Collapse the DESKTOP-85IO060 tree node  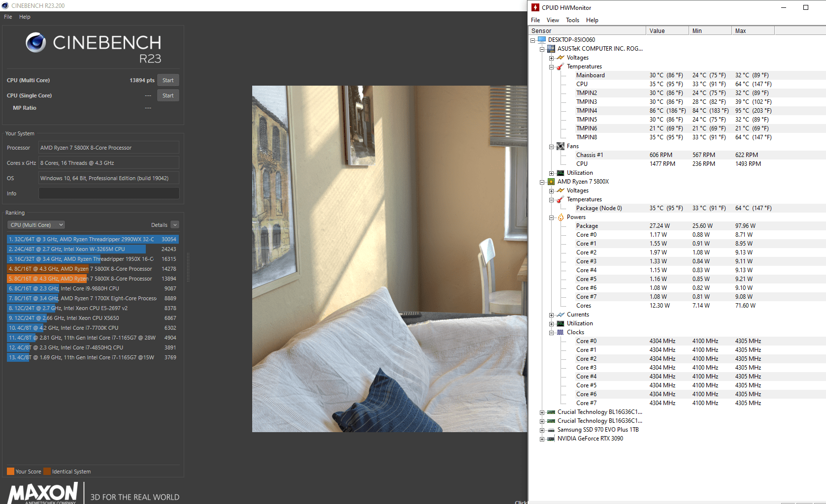pyautogui.click(x=532, y=40)
